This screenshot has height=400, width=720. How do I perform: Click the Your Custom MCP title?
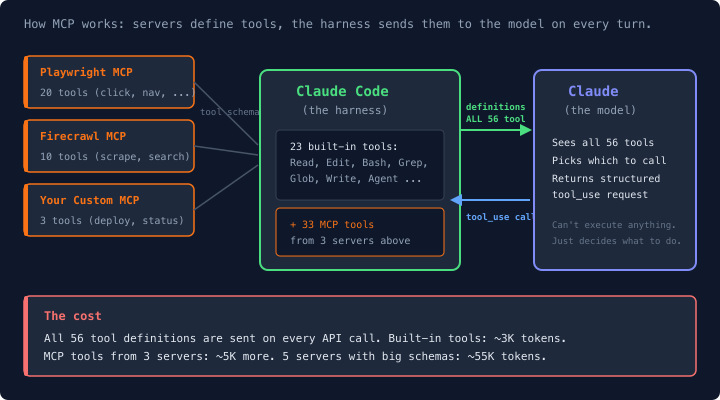(90, 200)
